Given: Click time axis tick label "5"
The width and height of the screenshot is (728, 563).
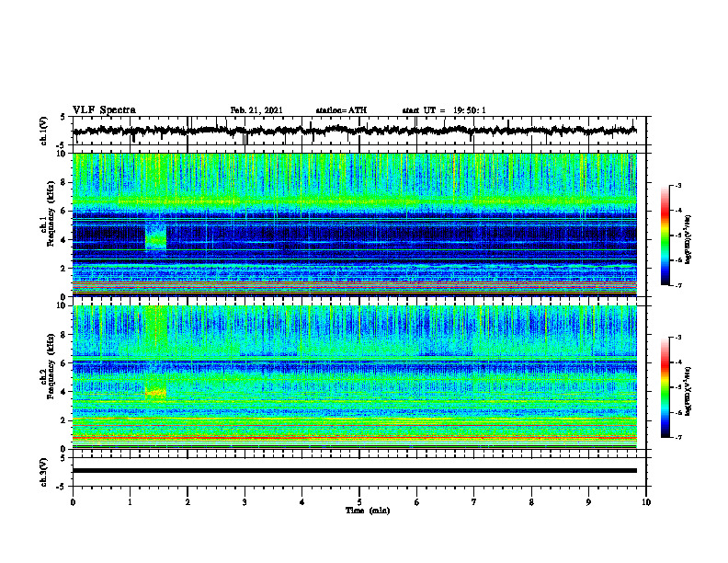Looking at the screenshot, I should pyautogui.click(x=359, y=502).
